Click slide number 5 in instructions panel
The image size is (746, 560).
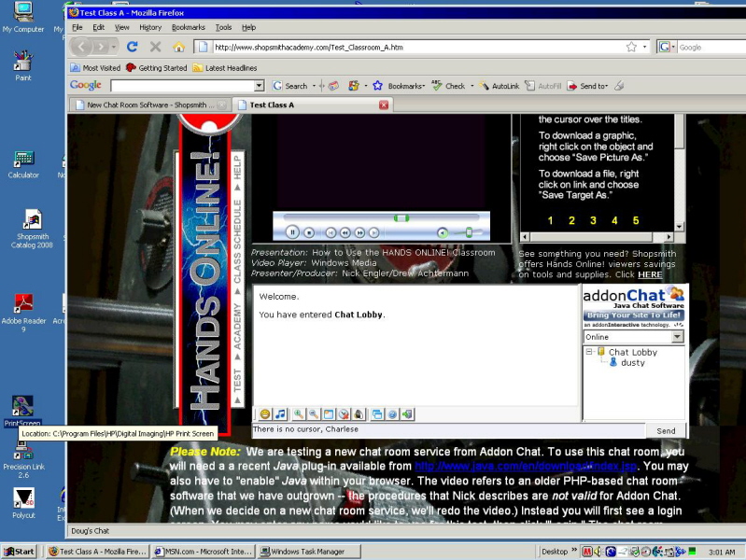636,220
